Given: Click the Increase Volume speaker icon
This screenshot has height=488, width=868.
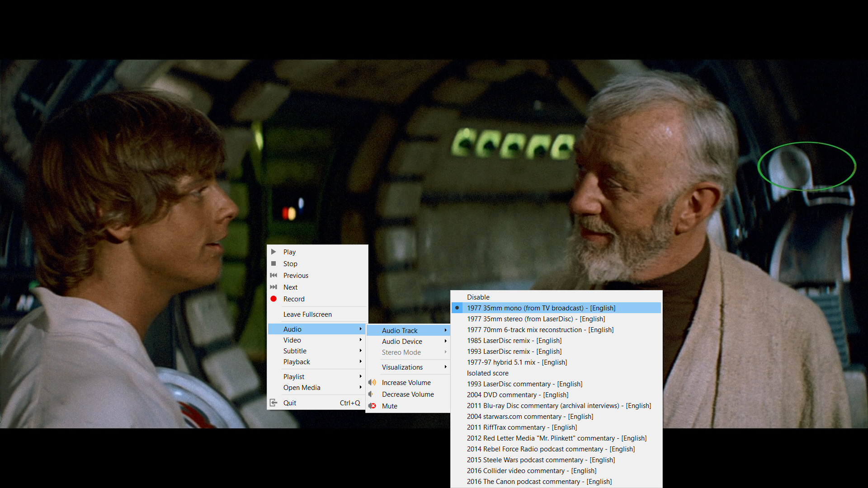Looking at the screenshot, I should [372, 382].
